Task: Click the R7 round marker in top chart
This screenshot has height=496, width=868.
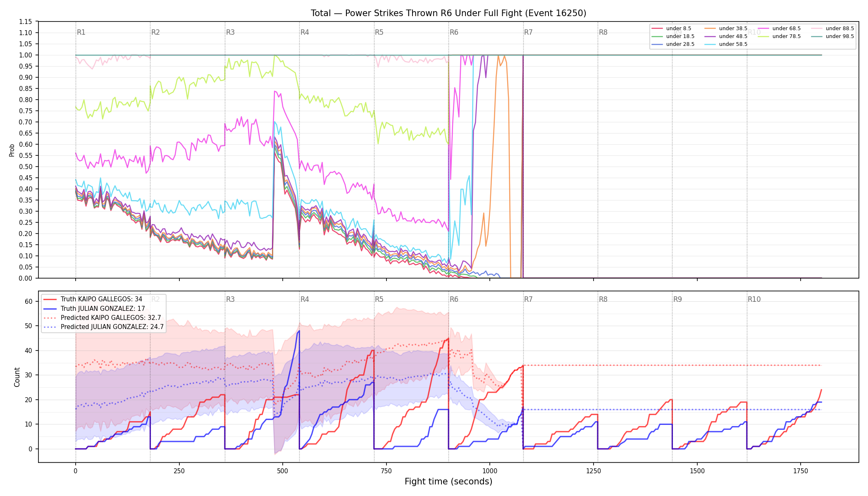Action: click(528, 32)
